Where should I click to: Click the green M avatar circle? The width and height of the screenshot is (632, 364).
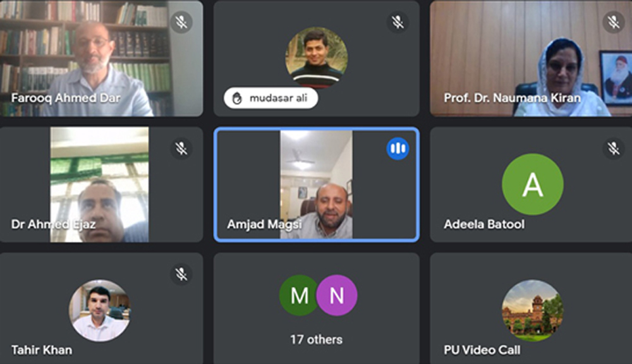[299, 295]
